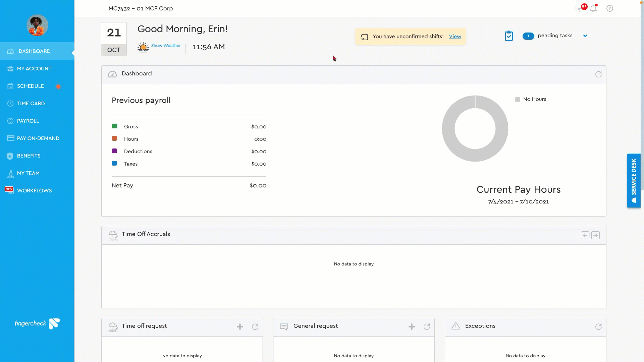The height and width of the screenshot is (362, 644).
Task: Refresh the Exceptions panel
Action: tap(598, 327)
